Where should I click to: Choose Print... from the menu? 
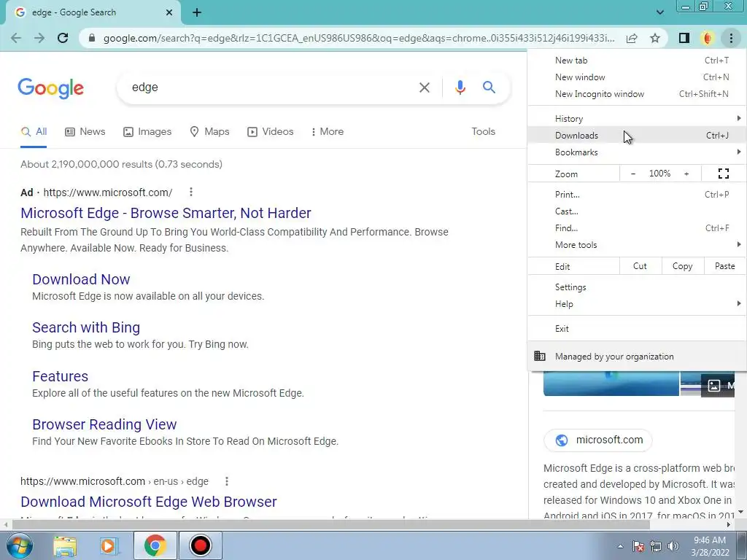pos(637,194)
